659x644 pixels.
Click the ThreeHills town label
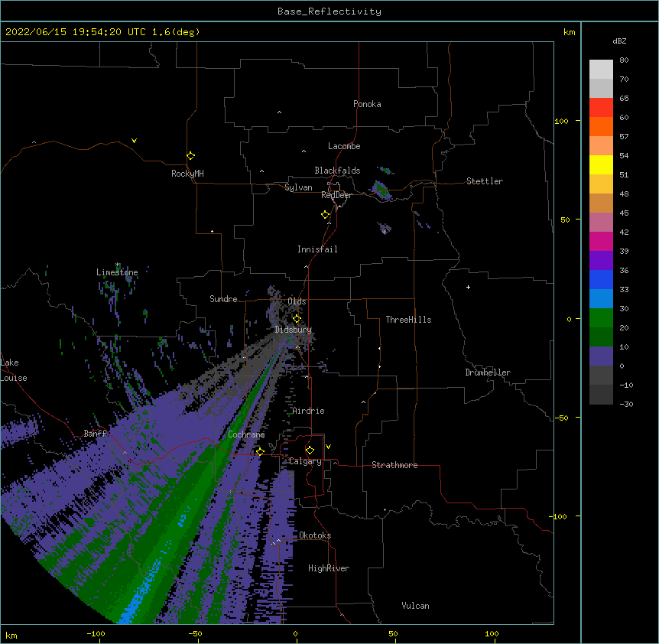tap(408, 320)
